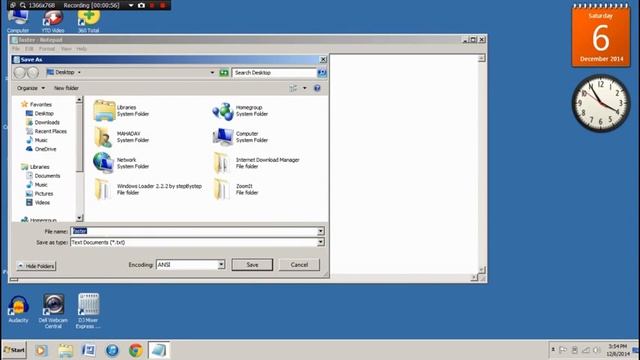
Task: Select the Network system folder icon
Action: tap(103, 163)
